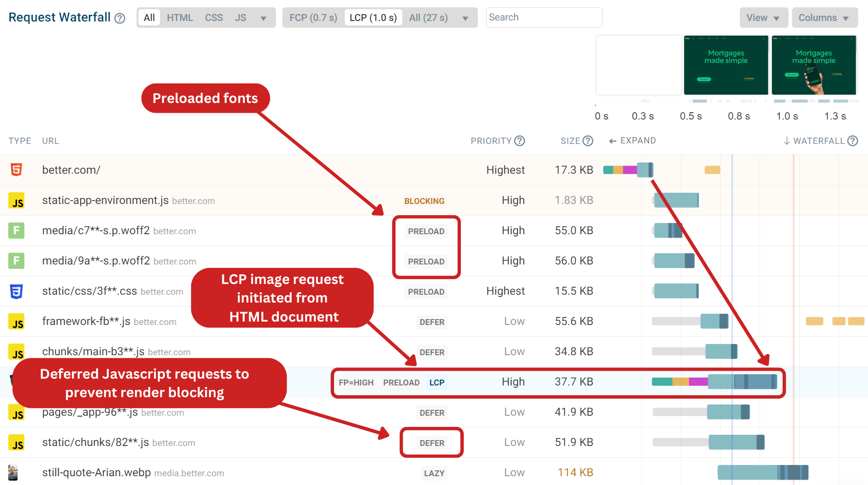868x485 pixels.
Task: Click the Waterfall column help icon
Action: click(852, 141)
